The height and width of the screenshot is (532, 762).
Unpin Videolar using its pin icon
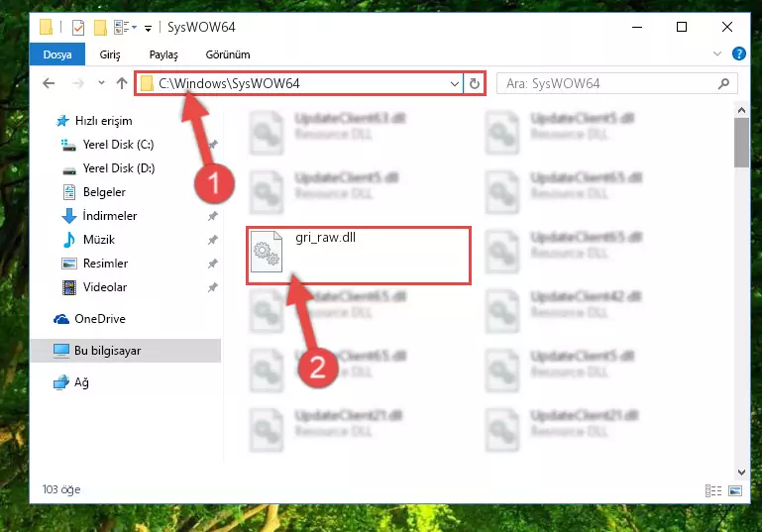tap(212, 287)
